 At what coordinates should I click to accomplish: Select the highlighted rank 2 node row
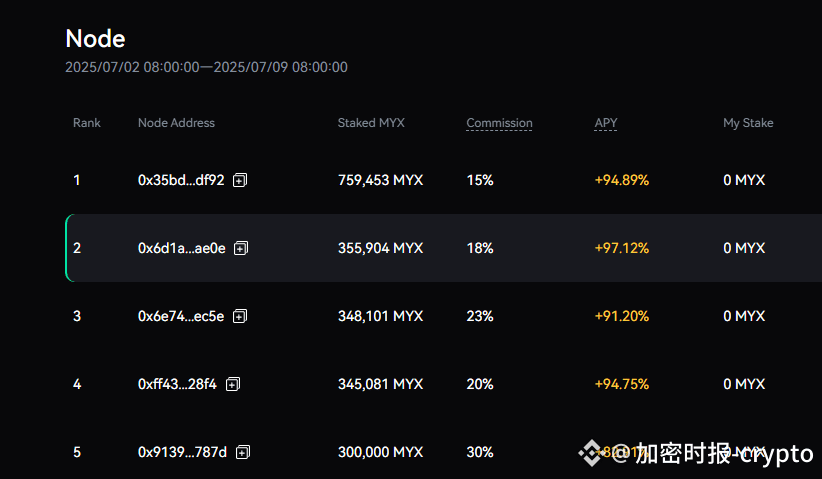pyautogui.click(x=440, y=248)
